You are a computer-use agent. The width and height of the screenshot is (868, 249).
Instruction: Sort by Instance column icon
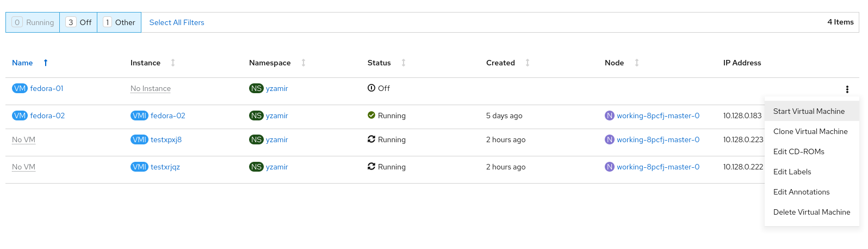173,63
